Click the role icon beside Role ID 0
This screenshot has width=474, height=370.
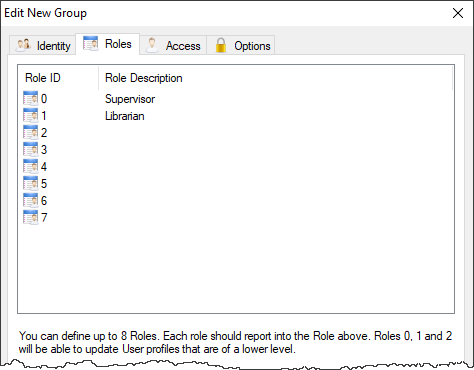pos(31,99)
